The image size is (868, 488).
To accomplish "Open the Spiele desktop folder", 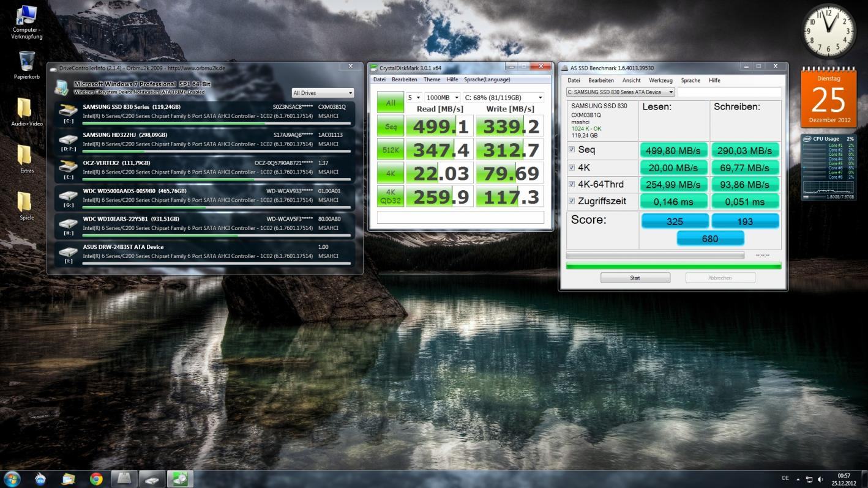I will point(26,206).
